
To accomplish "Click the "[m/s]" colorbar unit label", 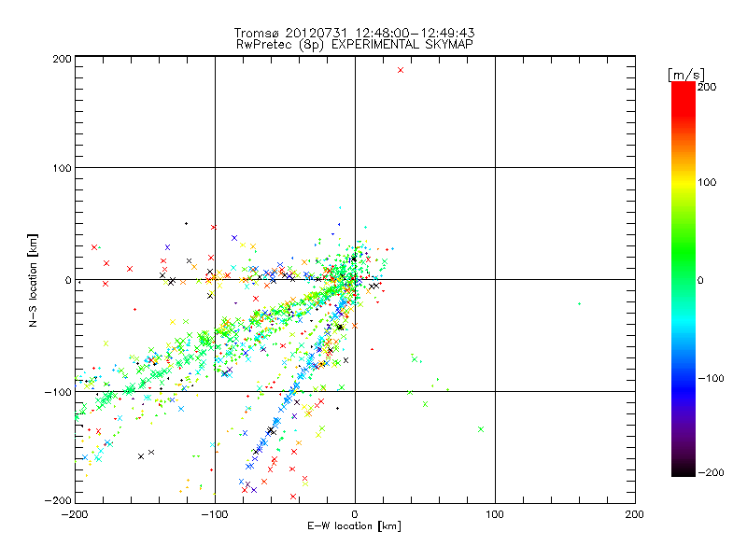I will click(686, 75).
